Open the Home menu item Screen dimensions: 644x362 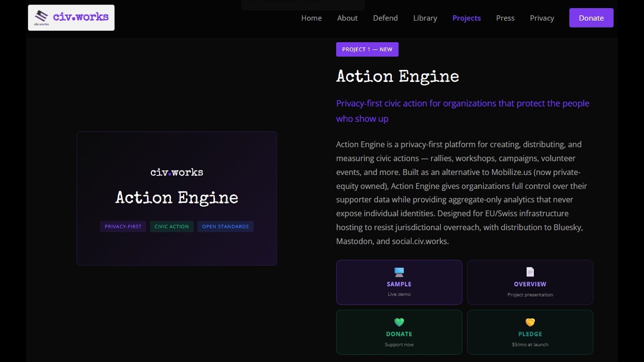[x=311, y=18]
